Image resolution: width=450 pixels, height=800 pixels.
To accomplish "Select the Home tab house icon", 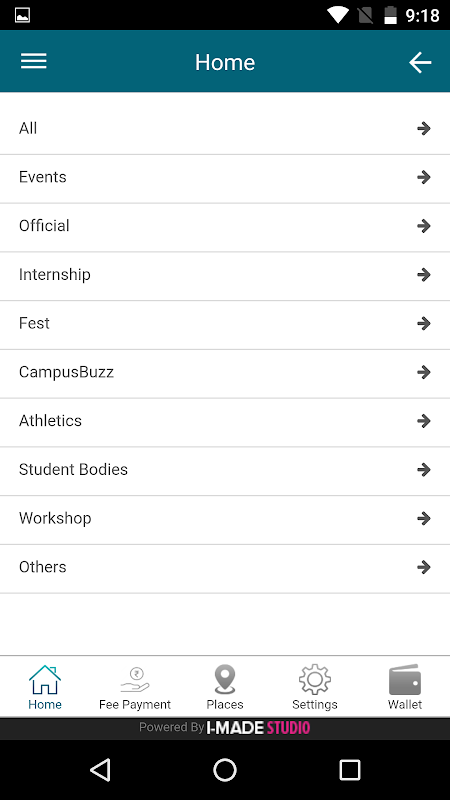I will pyautogui.click(x=45, y=680).
